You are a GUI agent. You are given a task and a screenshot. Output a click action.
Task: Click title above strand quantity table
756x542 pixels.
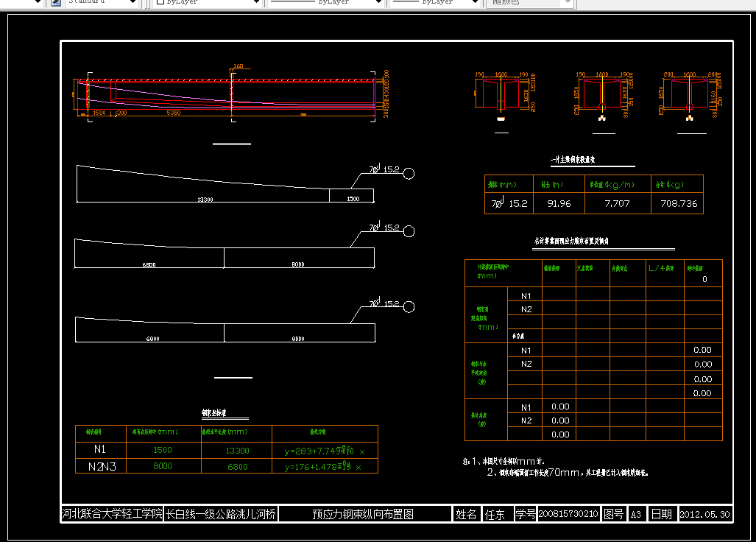pyautogui.click(x=573, y=160)
